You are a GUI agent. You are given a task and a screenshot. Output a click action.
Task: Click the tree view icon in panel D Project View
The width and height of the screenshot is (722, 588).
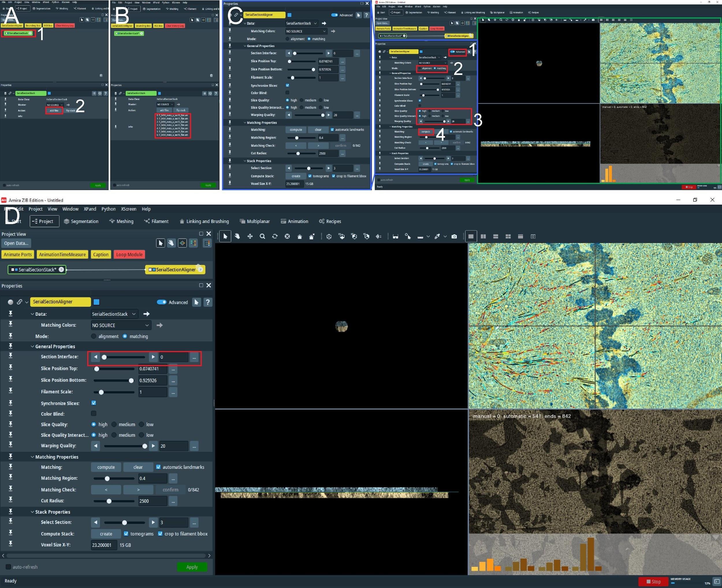tap(207, 243)
